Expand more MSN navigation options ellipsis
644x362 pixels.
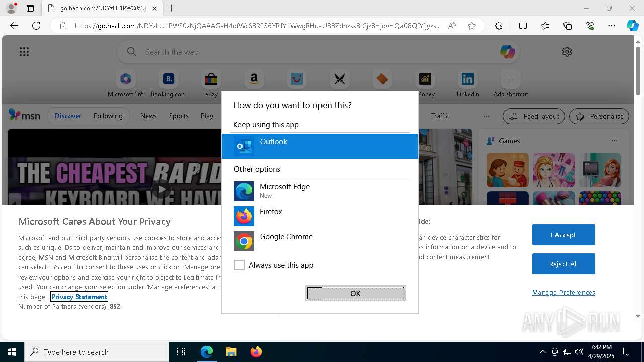[x=486, y=116]
